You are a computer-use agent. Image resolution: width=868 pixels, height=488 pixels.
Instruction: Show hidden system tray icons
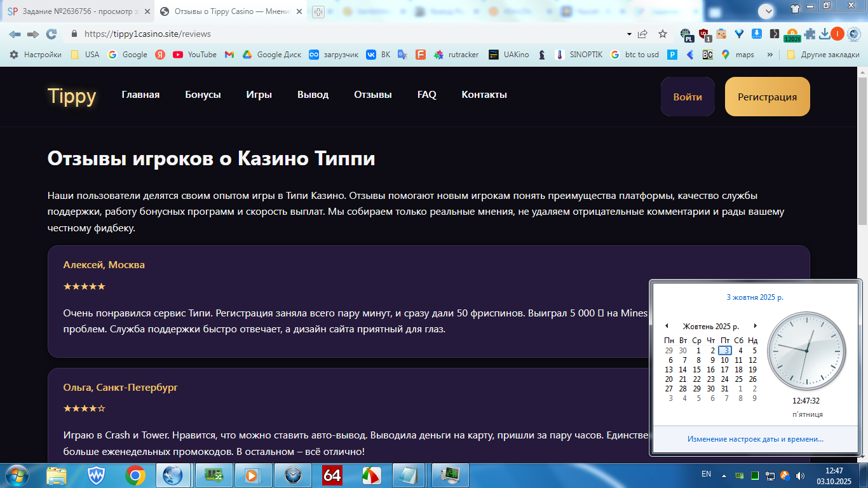point(723,475)
